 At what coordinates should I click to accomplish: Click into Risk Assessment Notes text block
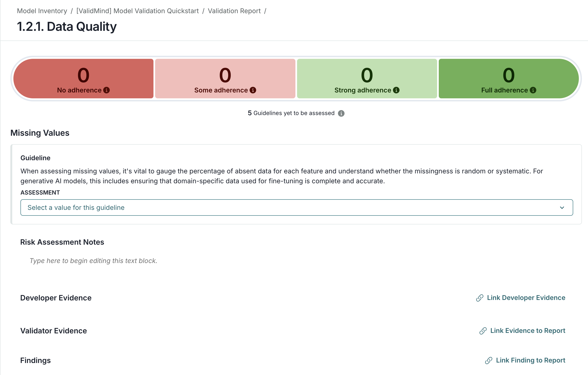pyautogui.click(x=93, y=261)
